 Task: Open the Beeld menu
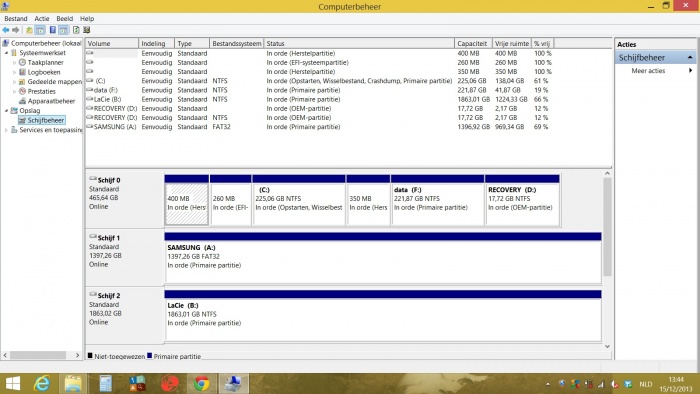[x=64, y=19]
